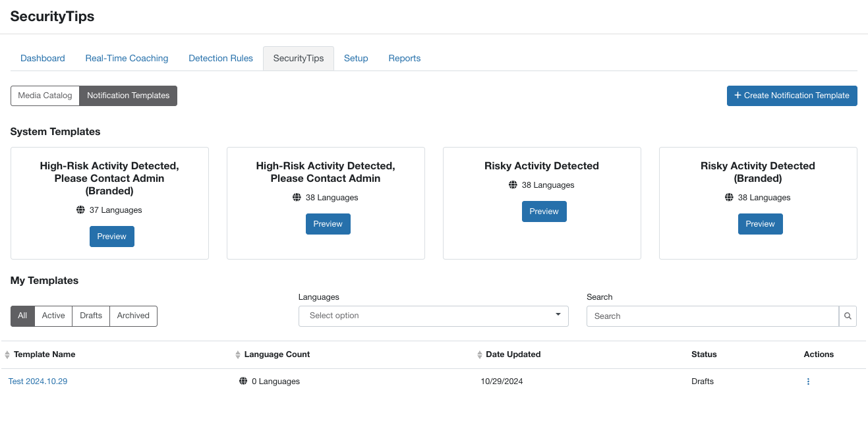Switch to the Media Catalog view
Viewport: 868px width, 421px height.
coord(45,96)
